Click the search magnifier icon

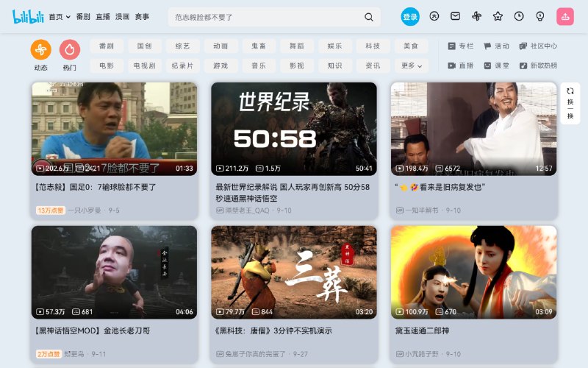pyautogui.click(x=368, y=17)
